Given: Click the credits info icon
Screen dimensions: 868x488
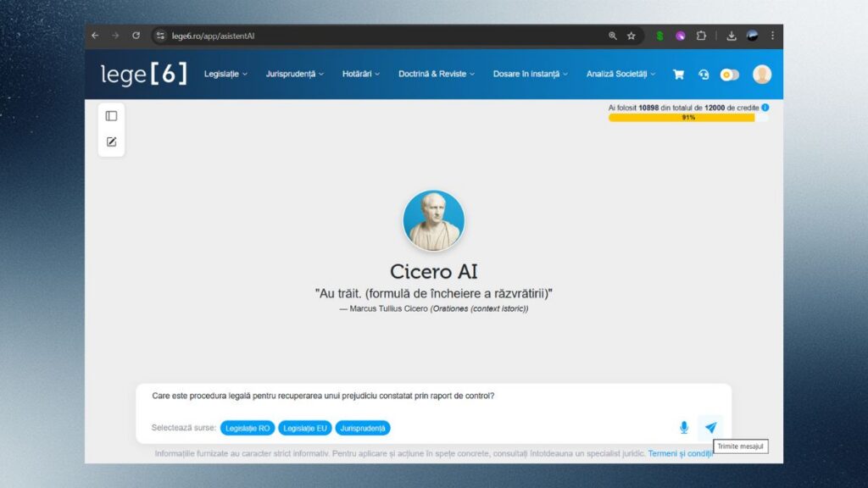Looking at the screenshot, I should [765, 108].
